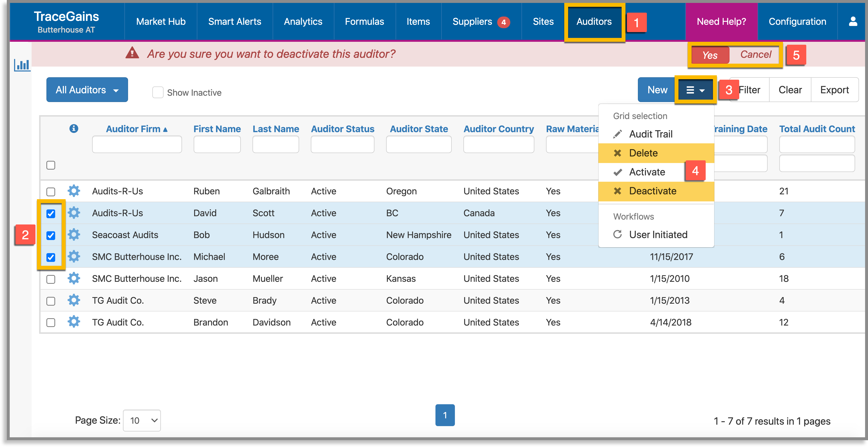Click the Suppliers notification badge showing 4

point(503,22)
